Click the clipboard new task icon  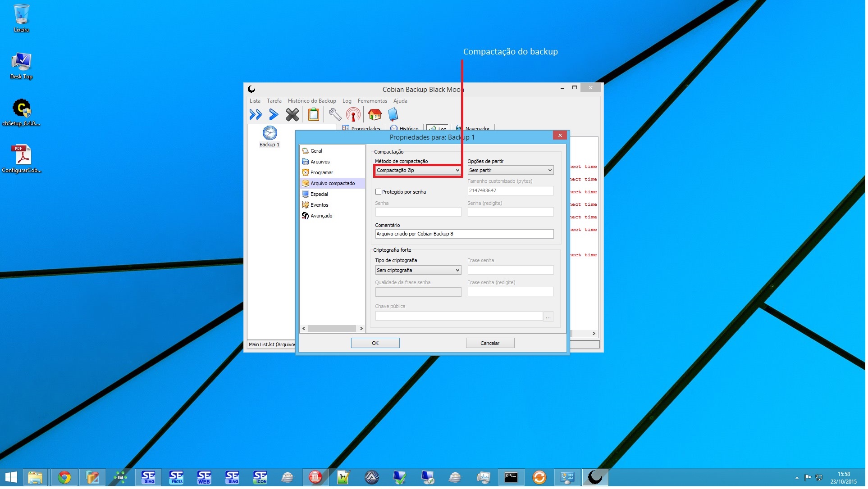[x=314, y=115]
